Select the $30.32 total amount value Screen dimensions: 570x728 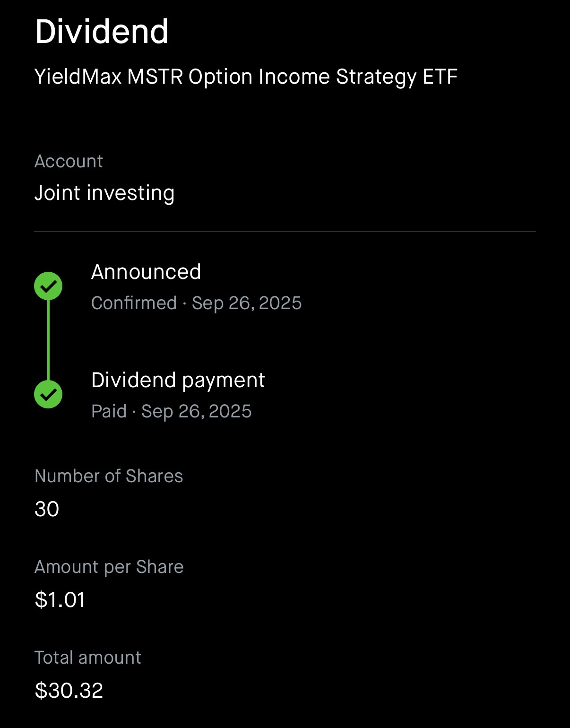[x=69, y=691]
